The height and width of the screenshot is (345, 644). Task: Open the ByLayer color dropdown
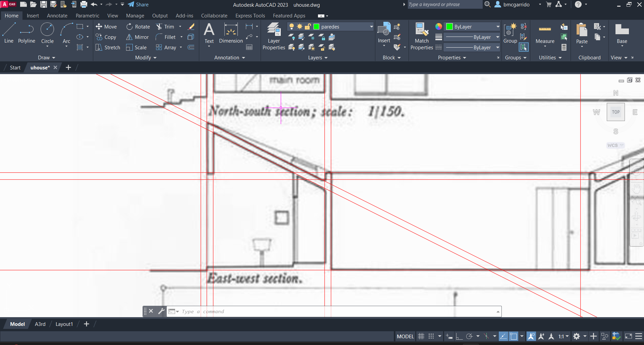coord(498,27)
